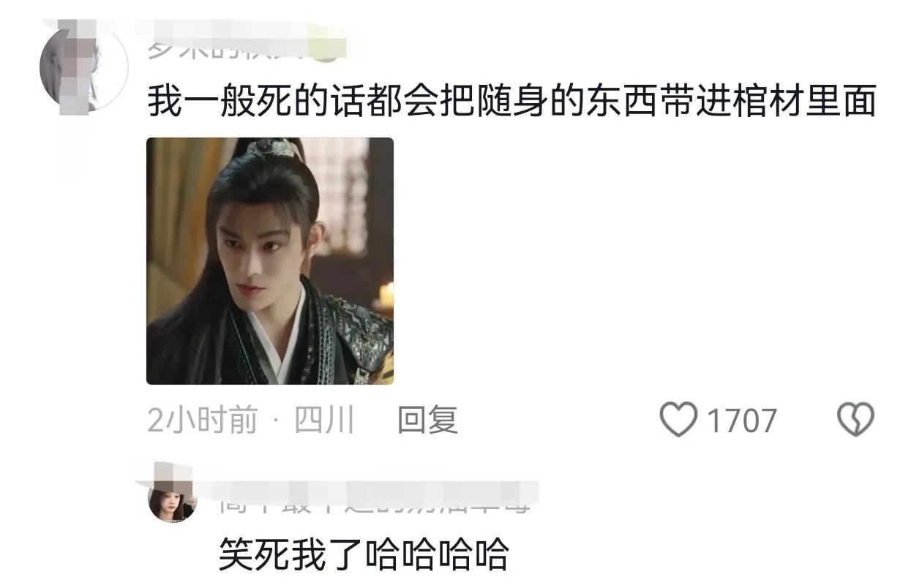Tap the 1707 like count
The image size is (922, 588).
click(741, 421)
